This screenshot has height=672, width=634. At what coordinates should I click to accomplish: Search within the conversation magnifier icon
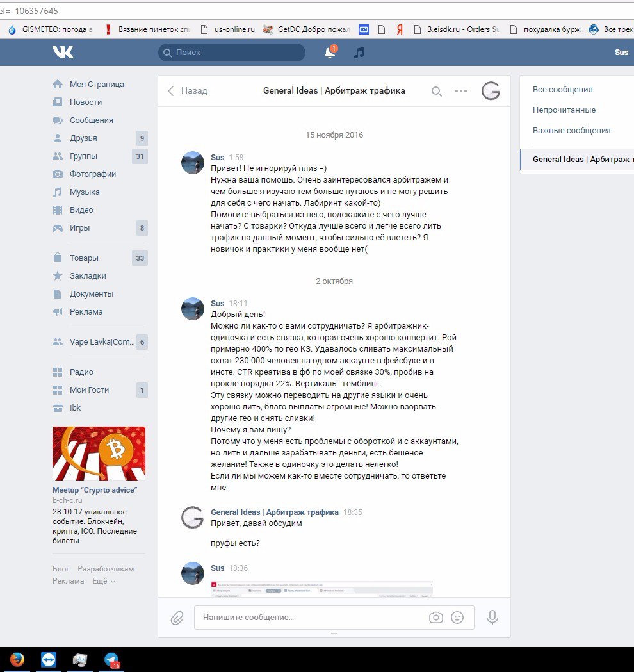[x=437, y=91]
